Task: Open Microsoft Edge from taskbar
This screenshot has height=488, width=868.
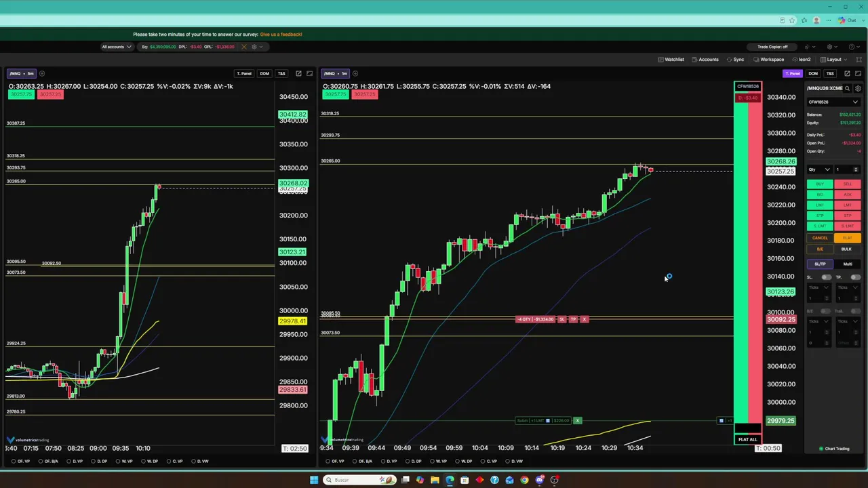Action: tap(450, 480)
